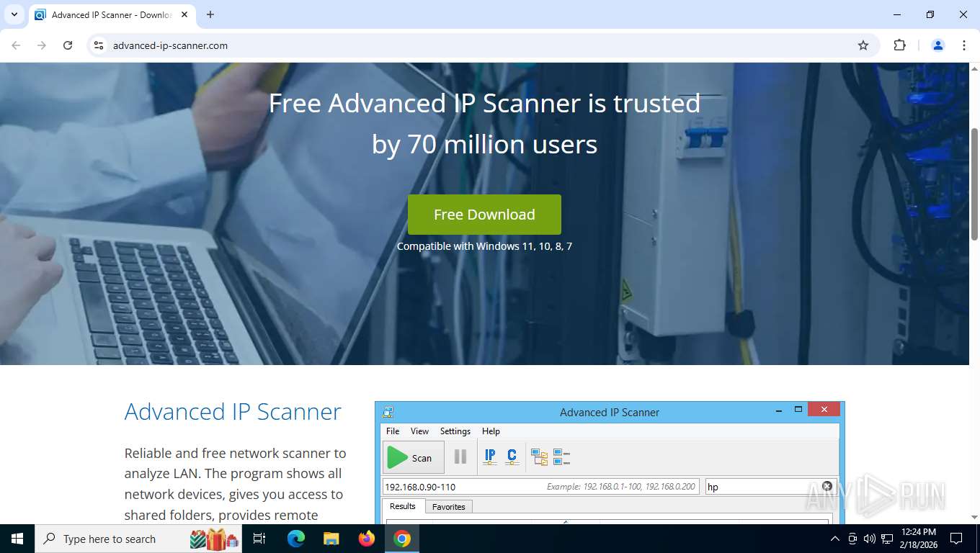
Task: Select the Results tab in the scanner image
Action: [403, 506]
